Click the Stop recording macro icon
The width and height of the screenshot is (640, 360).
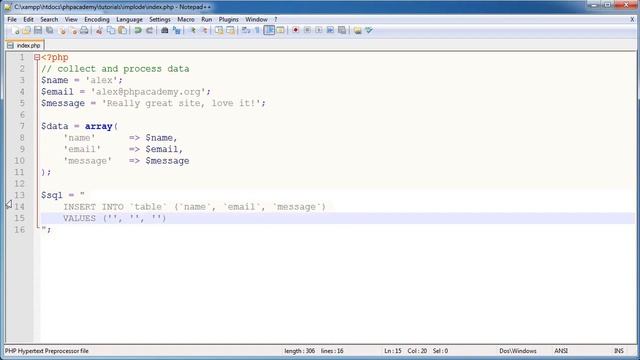[x=307, y=31]
